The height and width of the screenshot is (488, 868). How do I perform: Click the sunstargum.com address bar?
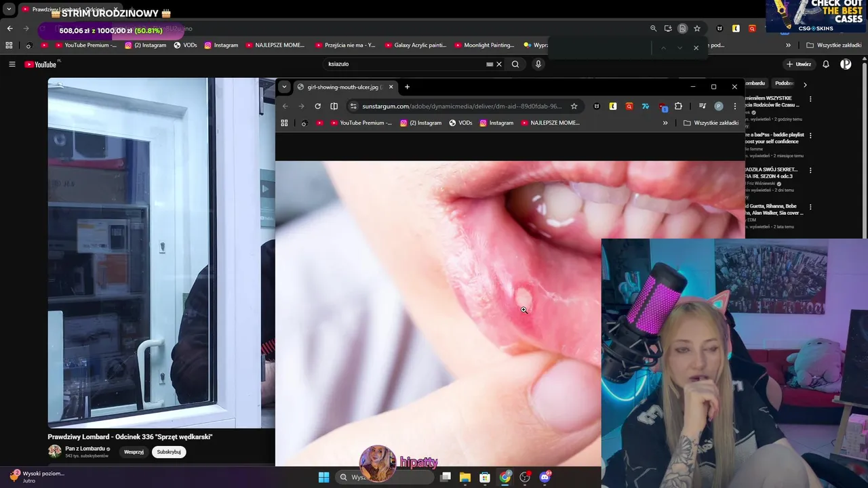[461, 106]
